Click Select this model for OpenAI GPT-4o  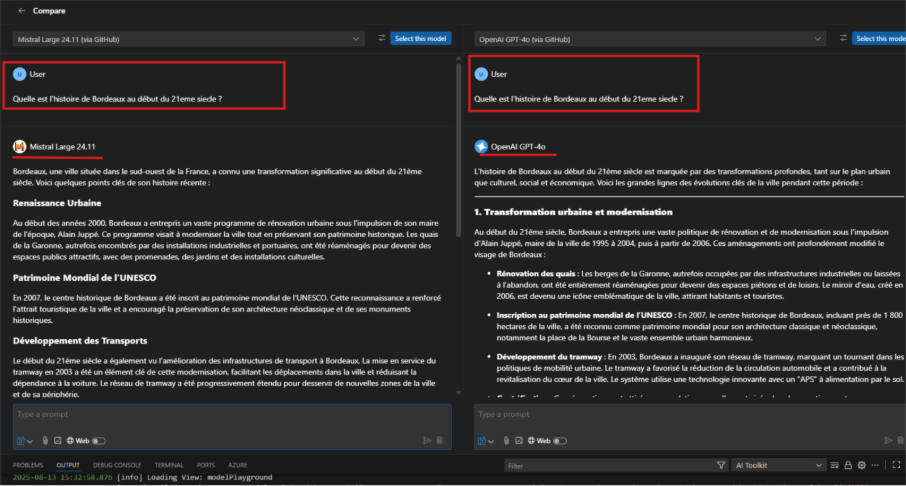tap(879, 38)
